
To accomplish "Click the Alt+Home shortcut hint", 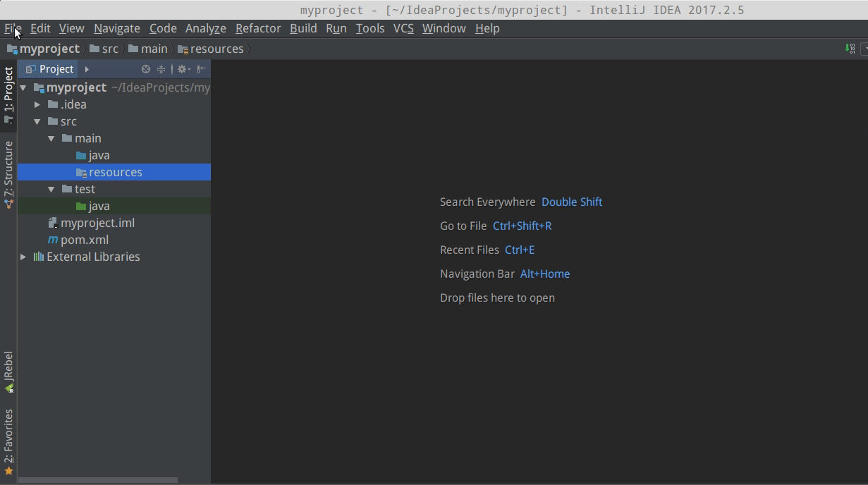I will (545, 274).
